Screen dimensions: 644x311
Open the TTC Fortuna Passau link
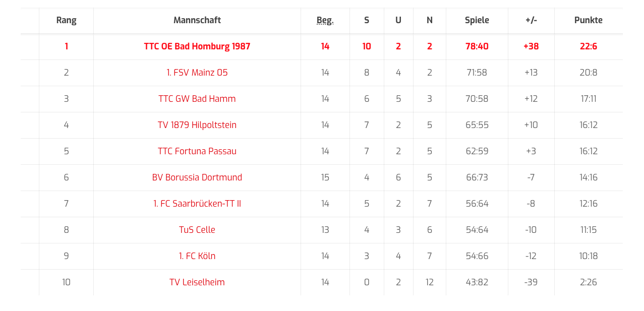coord(197,151)
